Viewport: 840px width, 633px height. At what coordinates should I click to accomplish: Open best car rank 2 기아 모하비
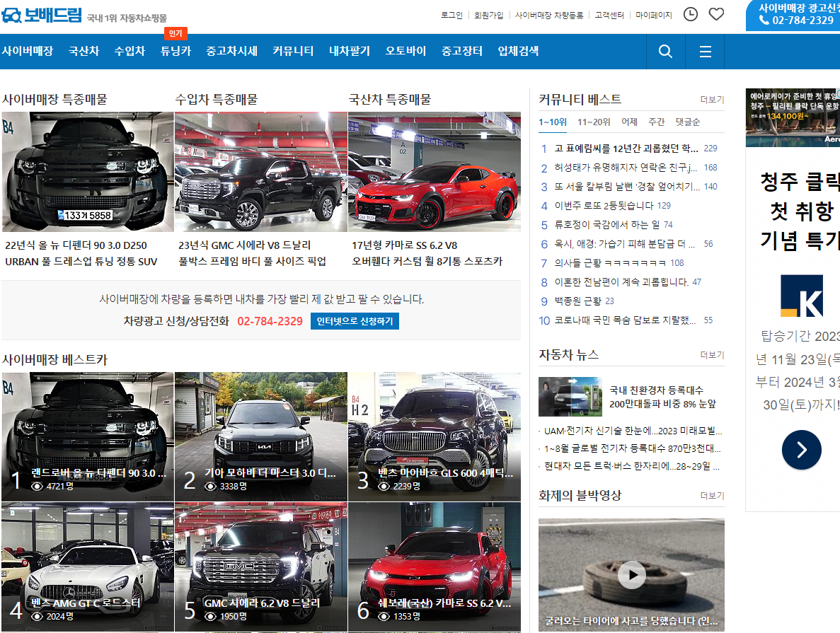(x=261, y=436)
